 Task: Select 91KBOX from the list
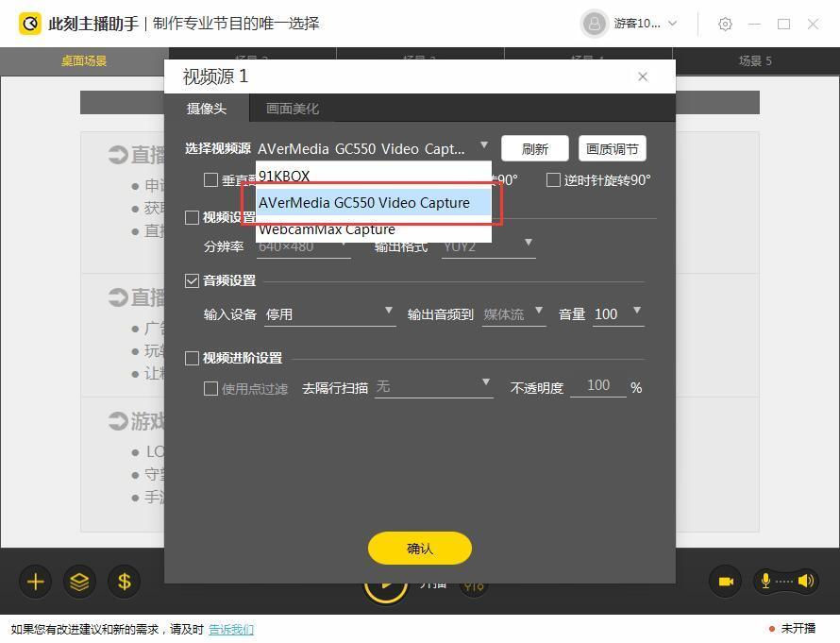click(x=374, y=176)
